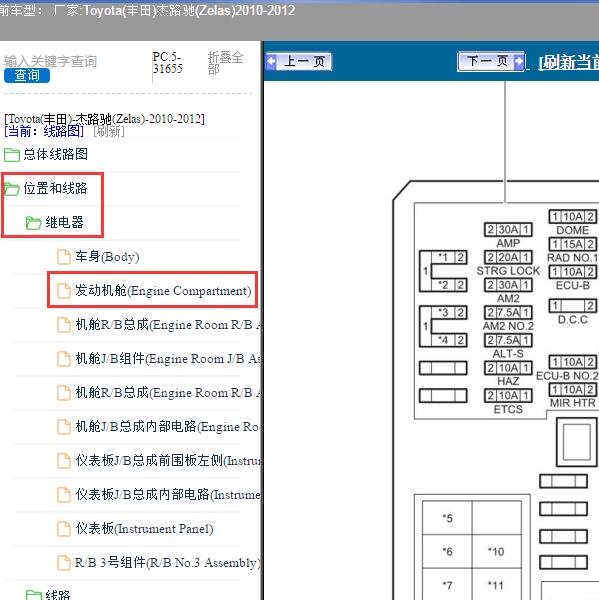599x600 pixels.
Task: Click the 10A ETCS fuse
Action: click(x=508, y=395)
